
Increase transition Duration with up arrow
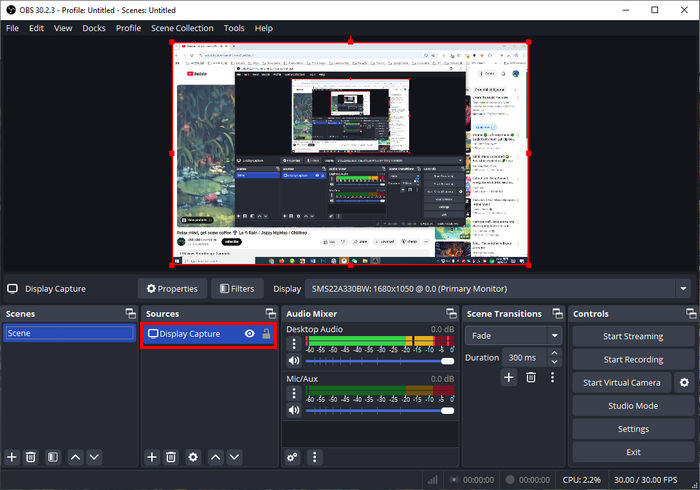(554, 353)
